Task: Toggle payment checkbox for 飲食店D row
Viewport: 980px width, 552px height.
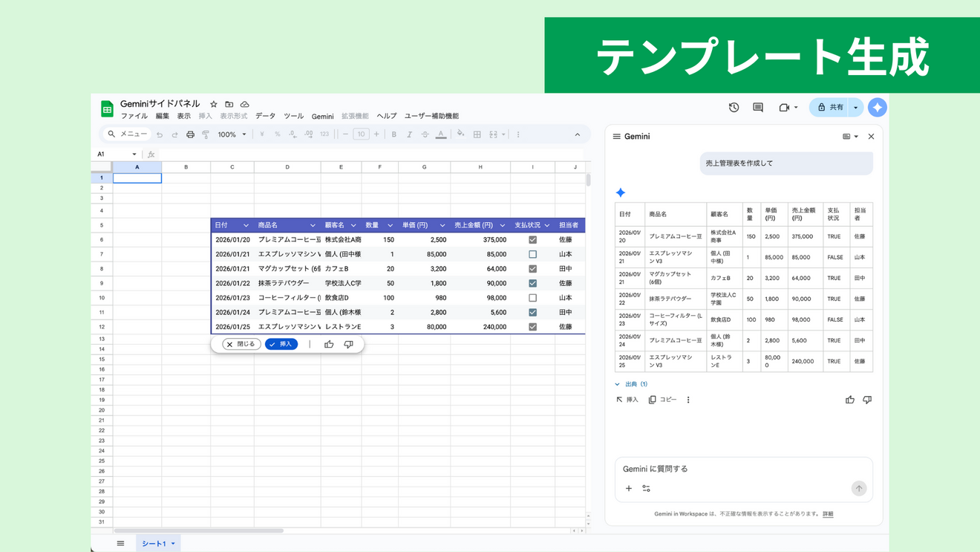Action: point(532,298)
